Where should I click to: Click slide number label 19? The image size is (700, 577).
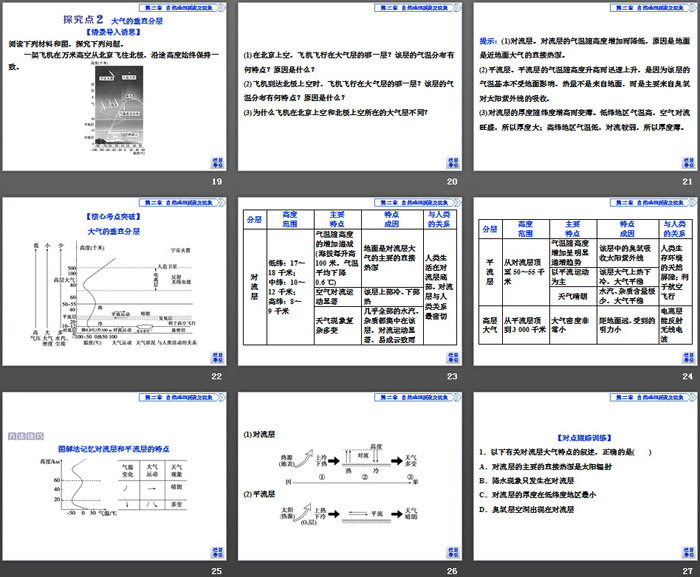point(217,181)
